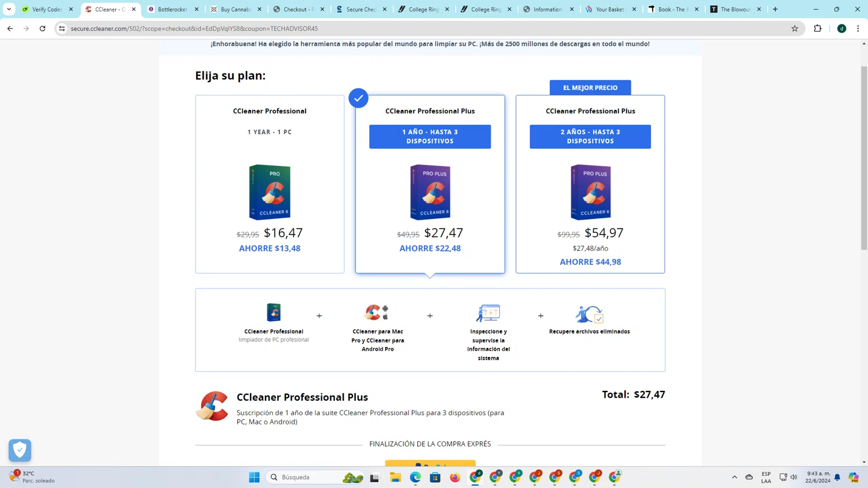Open a new browser tab

pos(775,9)
